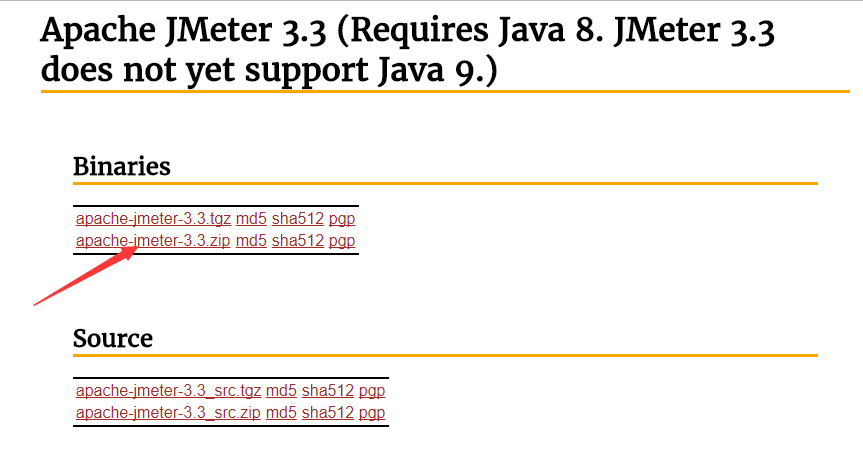Open md5 checksum for binary tgz

coord(251,219)
